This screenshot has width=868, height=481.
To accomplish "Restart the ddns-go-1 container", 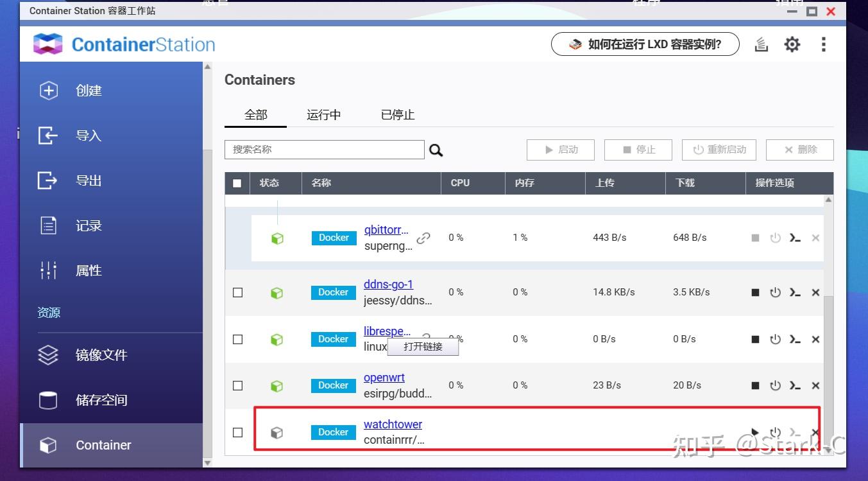I will point(775,293).
